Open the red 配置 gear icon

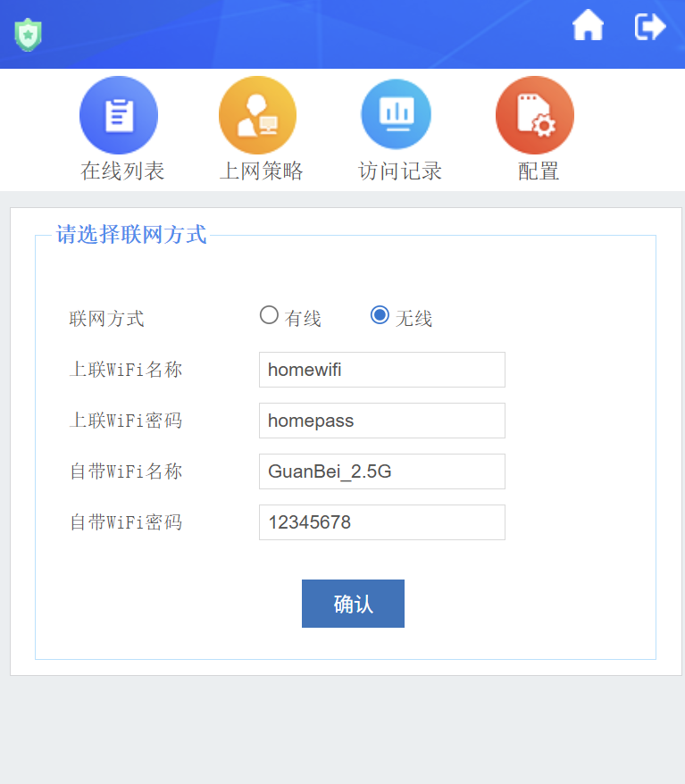click(x=534, y=115)
